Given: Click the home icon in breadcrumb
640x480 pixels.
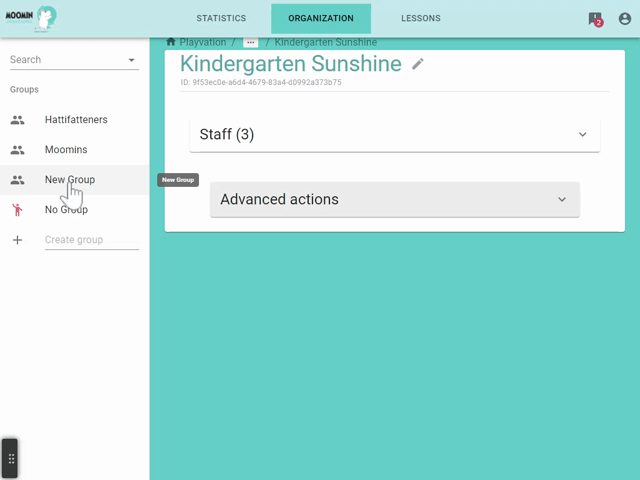Looking at the screenshot, I should coord(171,42).
